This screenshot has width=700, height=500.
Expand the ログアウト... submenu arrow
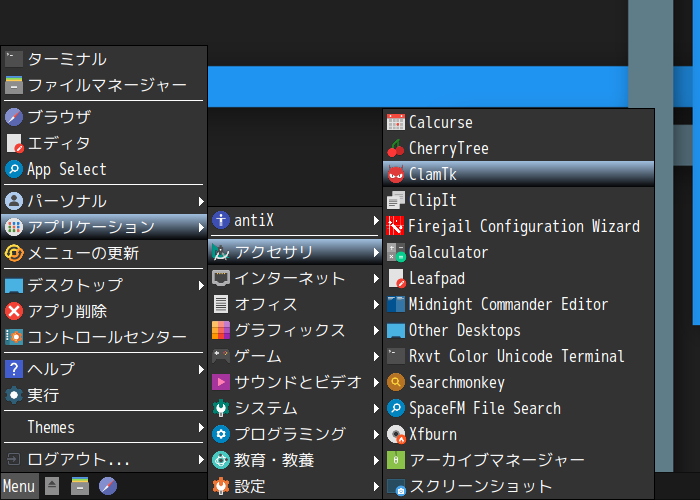pyautogui.click(x=201, y=459)
